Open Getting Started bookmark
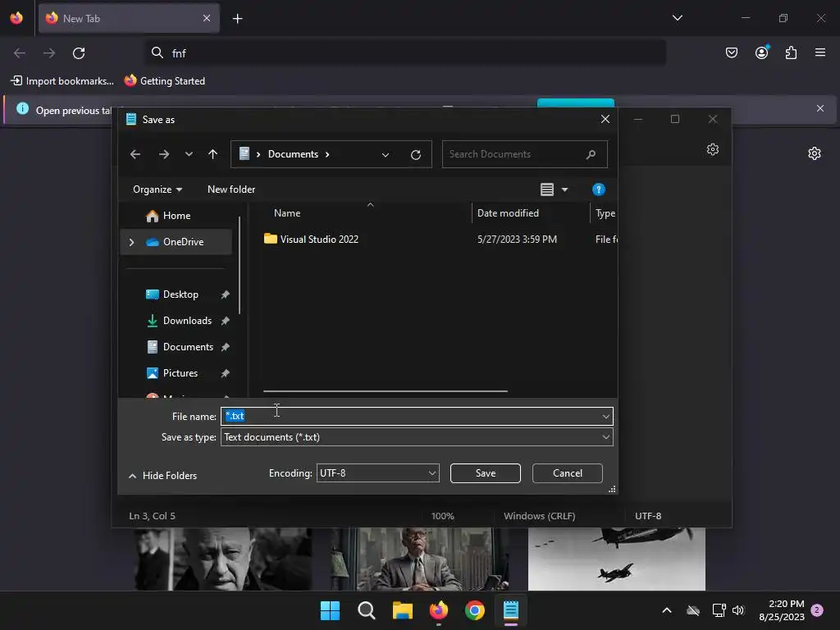Screen dimensions: 840x630 tap(165, 81)
